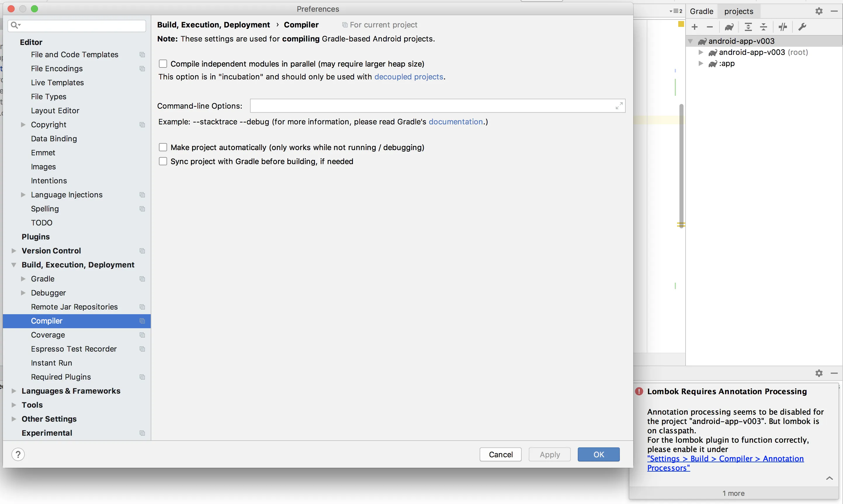Open Gradle settings wrench icon

click(802, 27)
